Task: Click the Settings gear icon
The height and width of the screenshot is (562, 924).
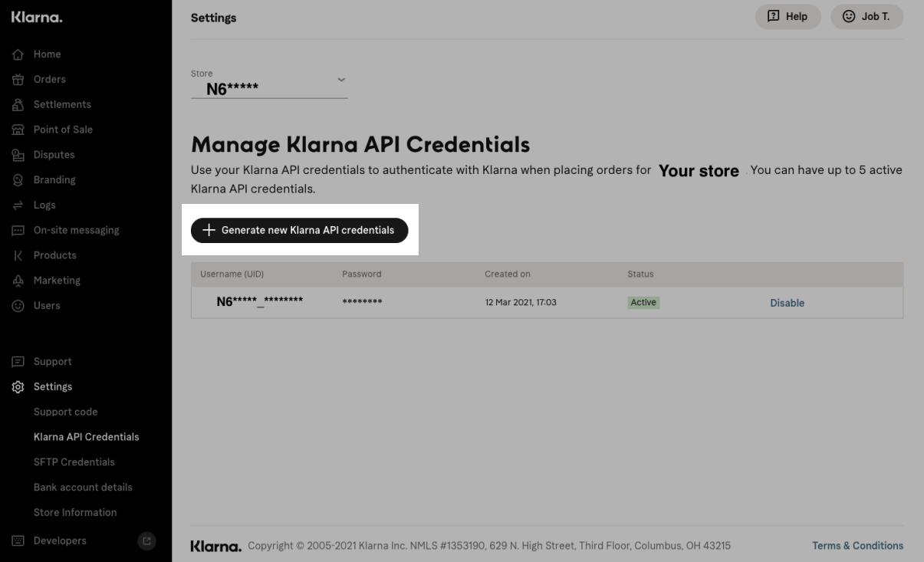Action: coord(18,387)
